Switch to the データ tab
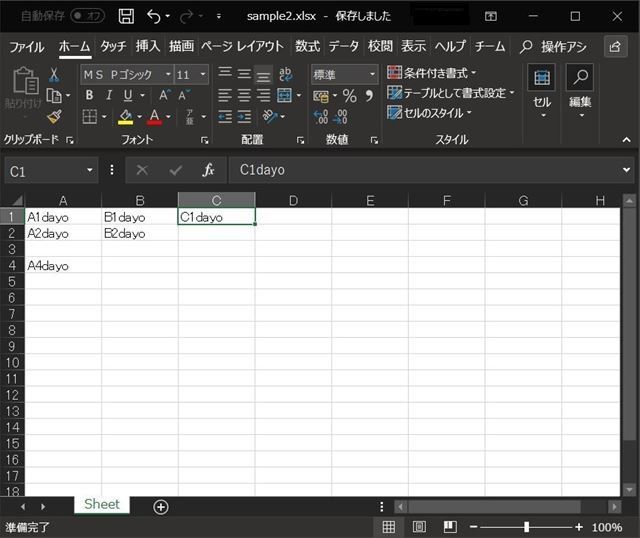 point(344,46)
